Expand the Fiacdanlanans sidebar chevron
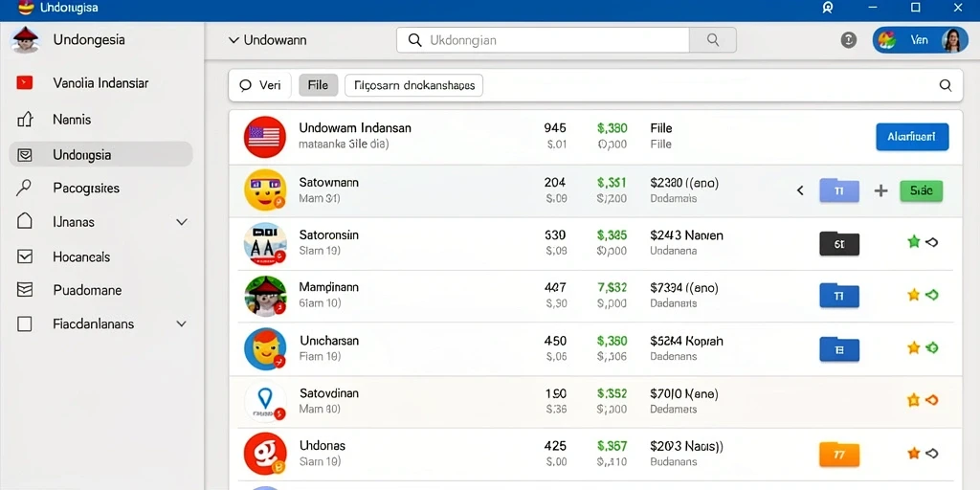The height and width of the screenshot is (490, 980). coord(182,323)
